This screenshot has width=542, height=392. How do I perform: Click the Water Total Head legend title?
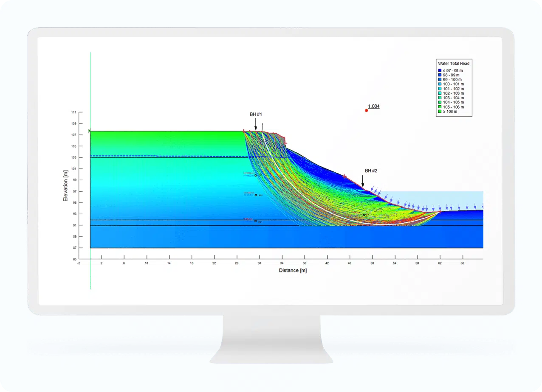pos(453,63)
